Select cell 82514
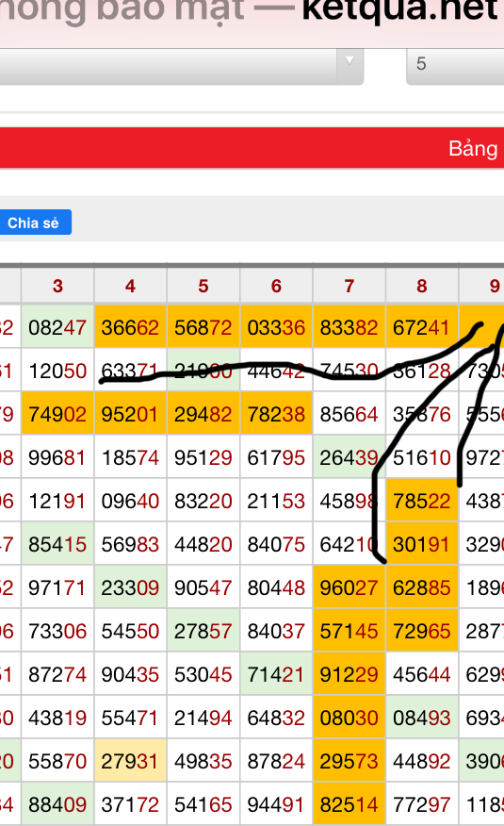This screenshot has height=826, width=504. (x=350, y=804)
